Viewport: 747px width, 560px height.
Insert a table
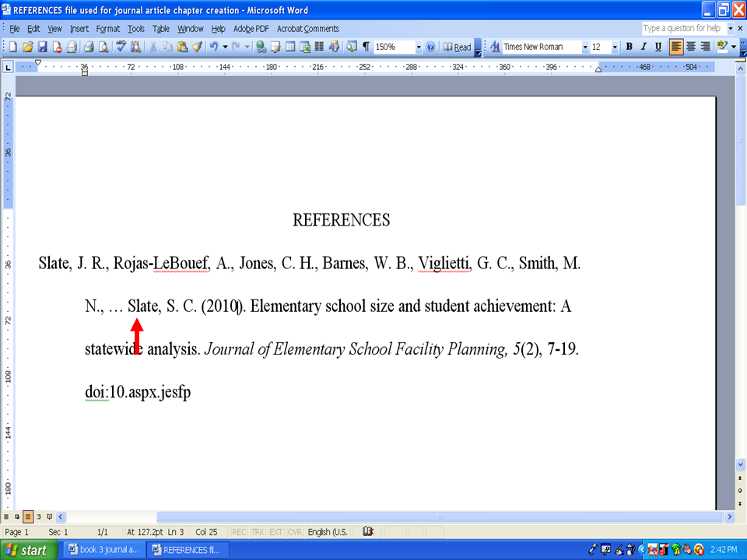click(290, 47)
